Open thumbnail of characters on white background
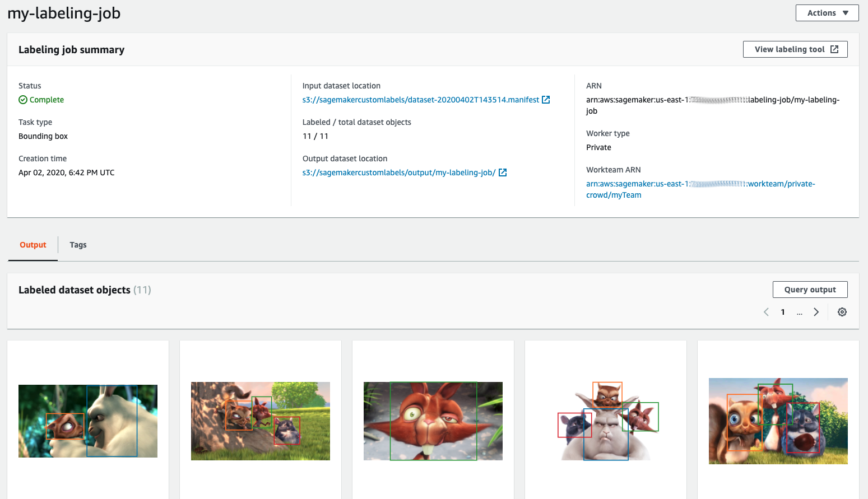868x499 pixels. (x=606, y=421)
